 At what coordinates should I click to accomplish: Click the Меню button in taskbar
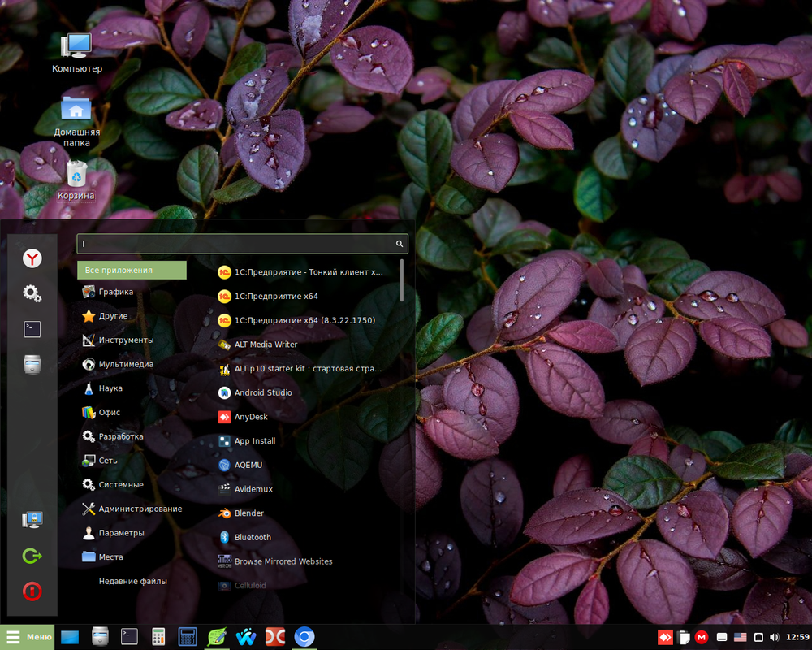28,637
